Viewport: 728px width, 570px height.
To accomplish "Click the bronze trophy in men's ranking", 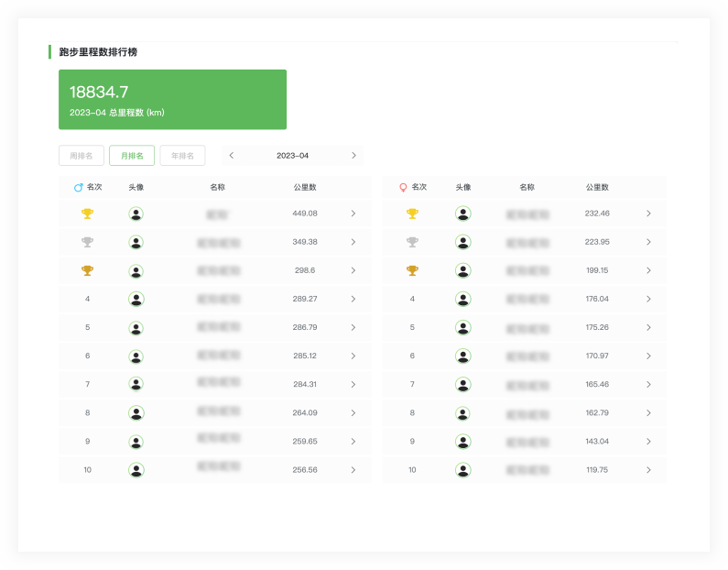I will (x=87, y=271).
